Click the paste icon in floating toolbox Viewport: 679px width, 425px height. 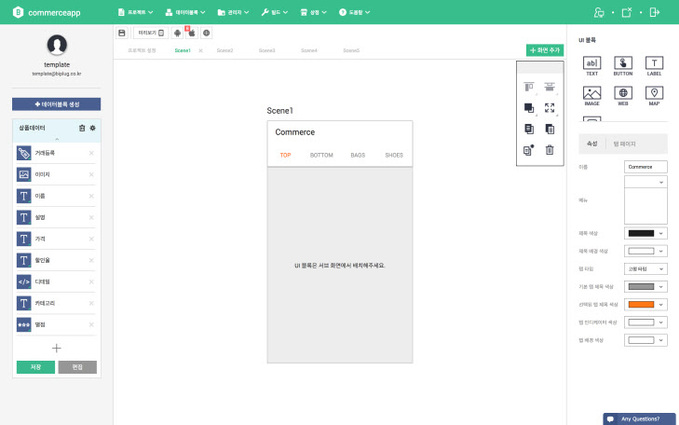tap(550, 129)
